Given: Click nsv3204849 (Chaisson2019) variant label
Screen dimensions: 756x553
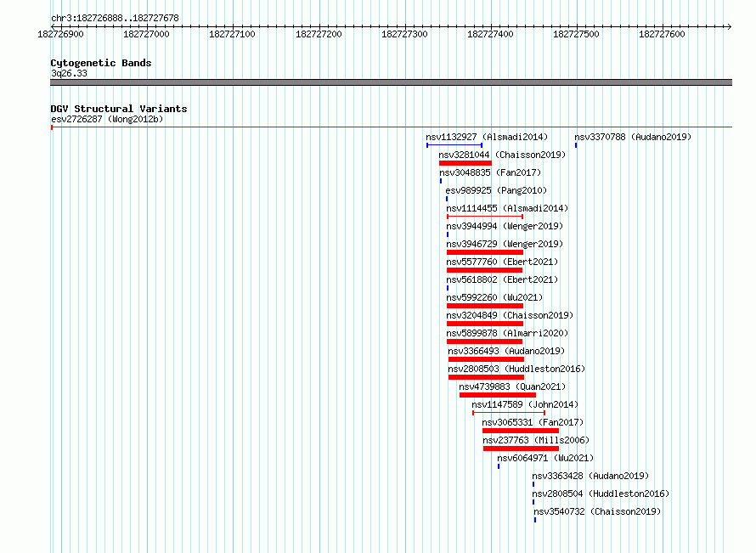Looking at the screenshot, I should tap(510, 315).
